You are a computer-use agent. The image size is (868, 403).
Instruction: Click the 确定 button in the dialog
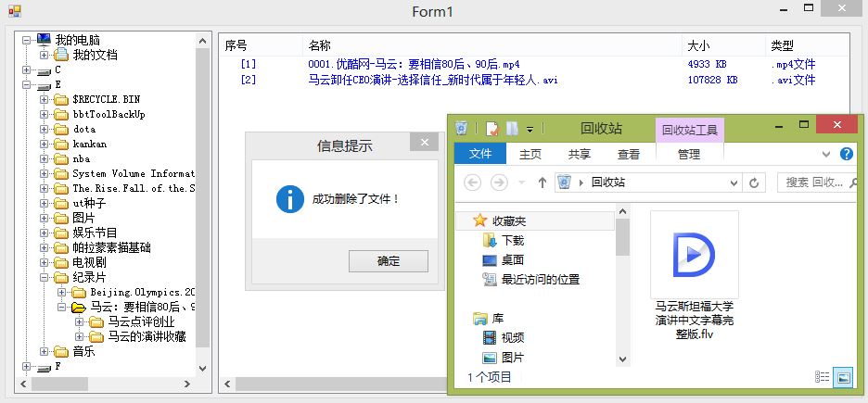tap(388, 261)
